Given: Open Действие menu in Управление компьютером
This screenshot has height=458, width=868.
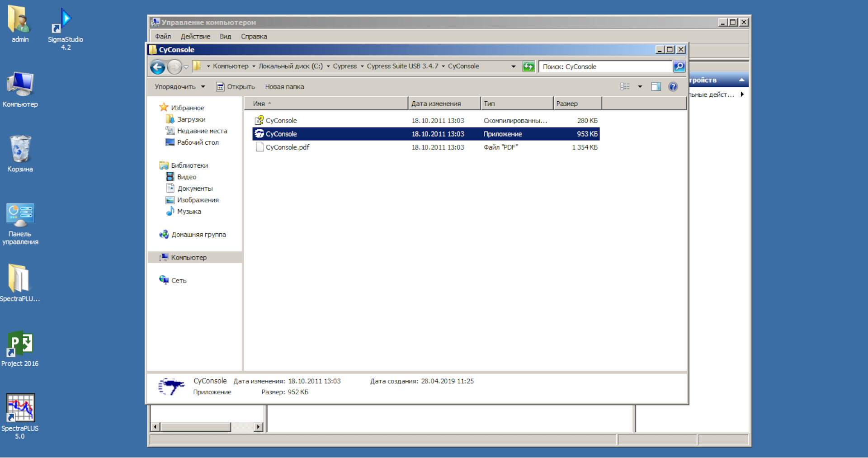Looking at the screenshot, I should tap(195, 36).
